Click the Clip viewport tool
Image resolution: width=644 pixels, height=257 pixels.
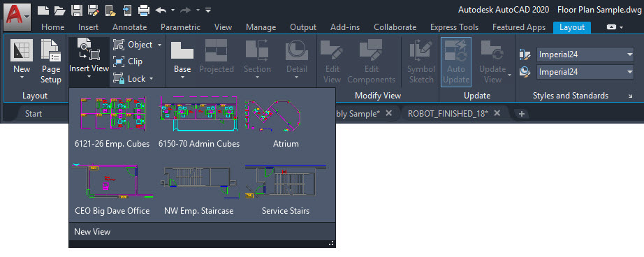pos(128,61)
